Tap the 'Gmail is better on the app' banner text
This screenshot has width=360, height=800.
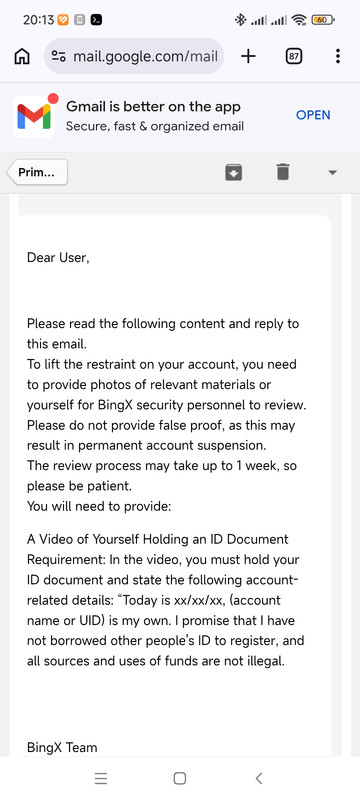(153, 107)
